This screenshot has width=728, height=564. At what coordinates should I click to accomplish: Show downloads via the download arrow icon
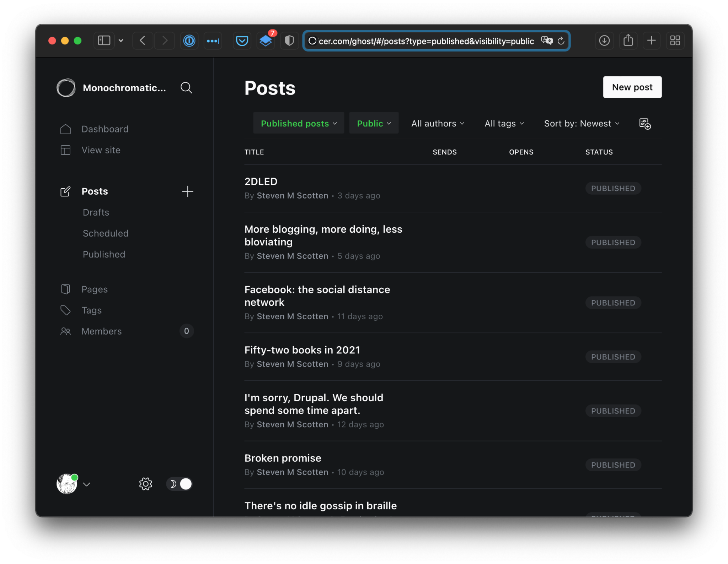[604, 40]
